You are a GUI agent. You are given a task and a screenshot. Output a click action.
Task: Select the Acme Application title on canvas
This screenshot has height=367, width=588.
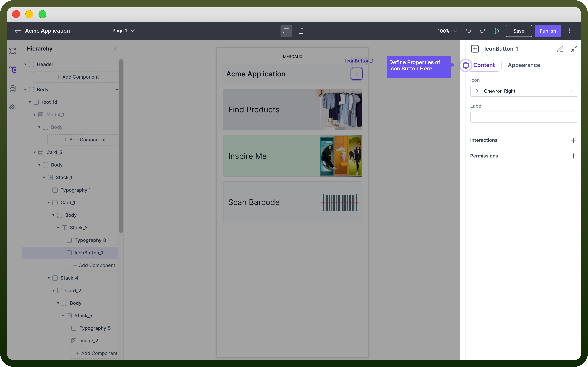[x=256, y=74]
